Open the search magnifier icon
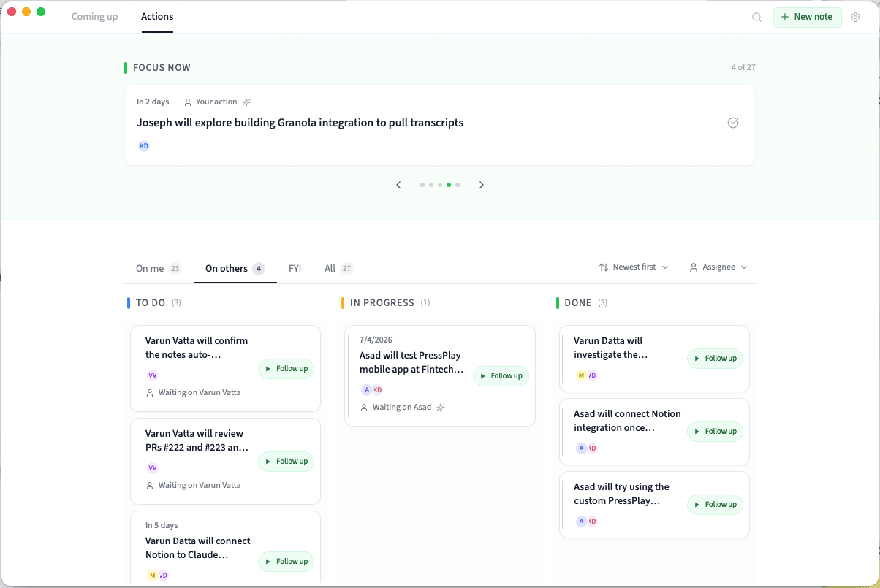 tap(757, 18)
